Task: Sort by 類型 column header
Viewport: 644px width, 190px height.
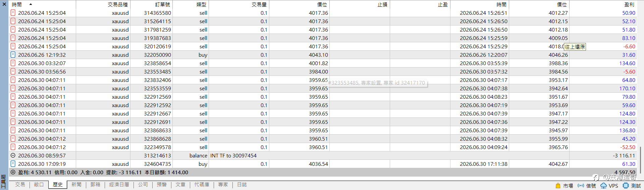Action: [191, 4]
